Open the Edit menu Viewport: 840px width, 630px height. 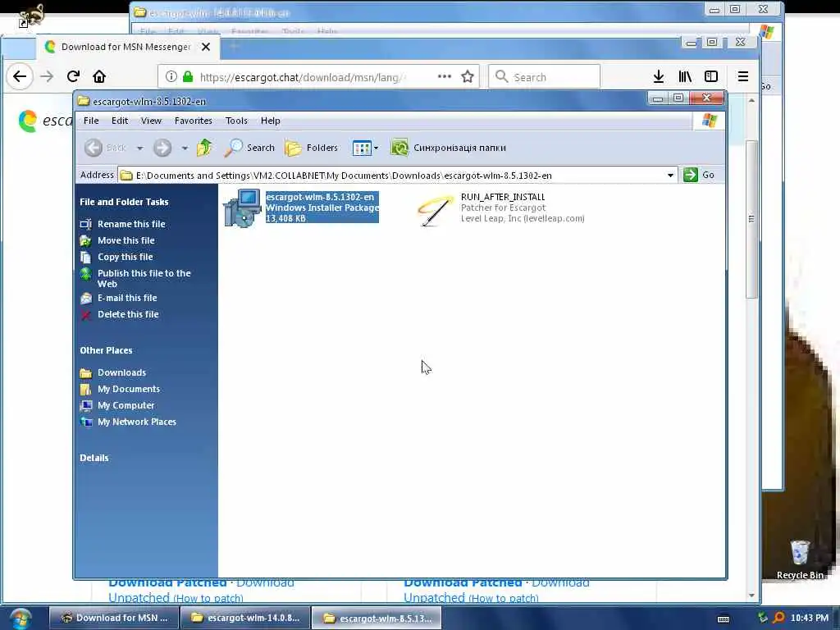(x=120, y=121)
